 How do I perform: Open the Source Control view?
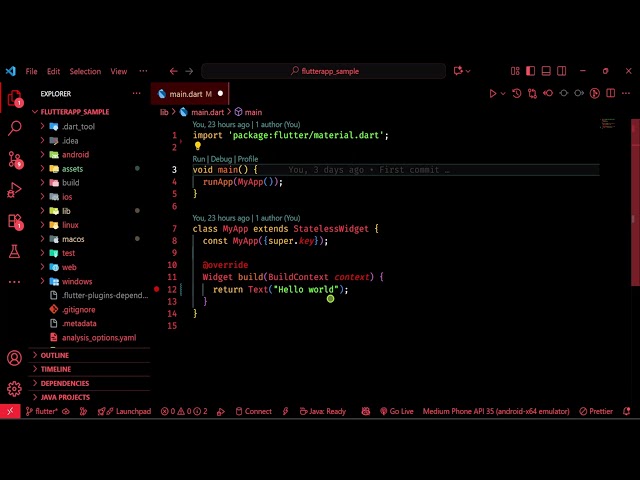tap(16, 160)
